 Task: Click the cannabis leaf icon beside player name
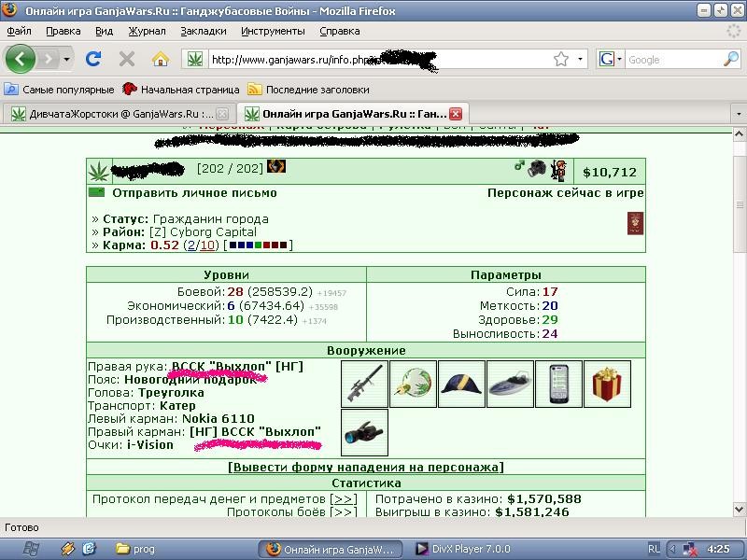click(99, 172)
